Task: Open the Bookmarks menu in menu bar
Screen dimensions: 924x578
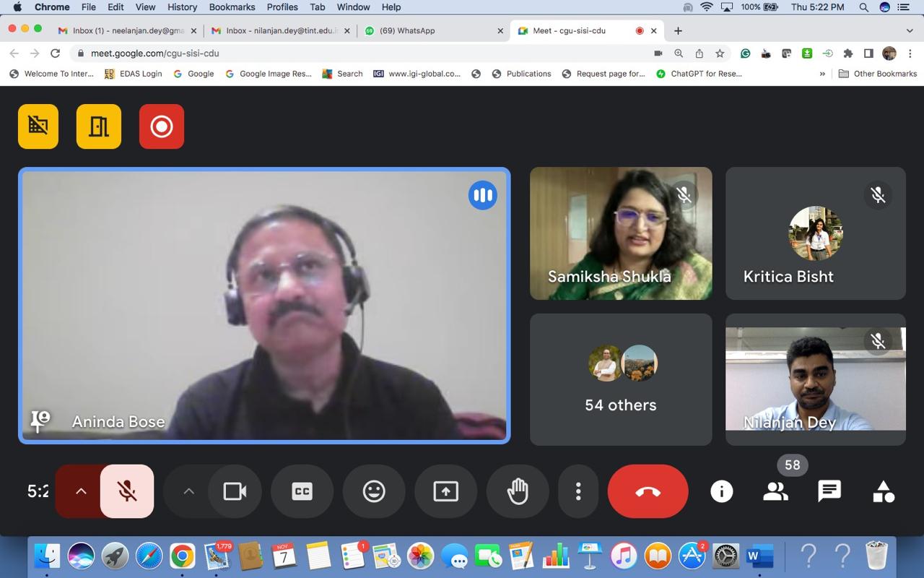Action: (x=232, y=7)
